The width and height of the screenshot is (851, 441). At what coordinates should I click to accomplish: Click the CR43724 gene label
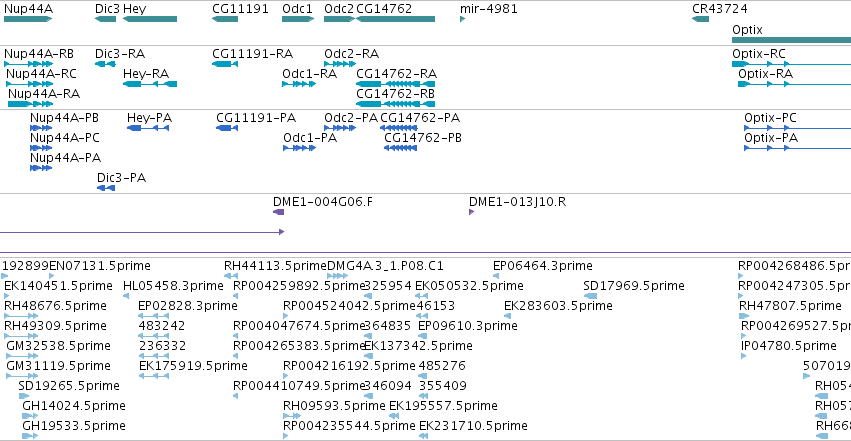720,9
